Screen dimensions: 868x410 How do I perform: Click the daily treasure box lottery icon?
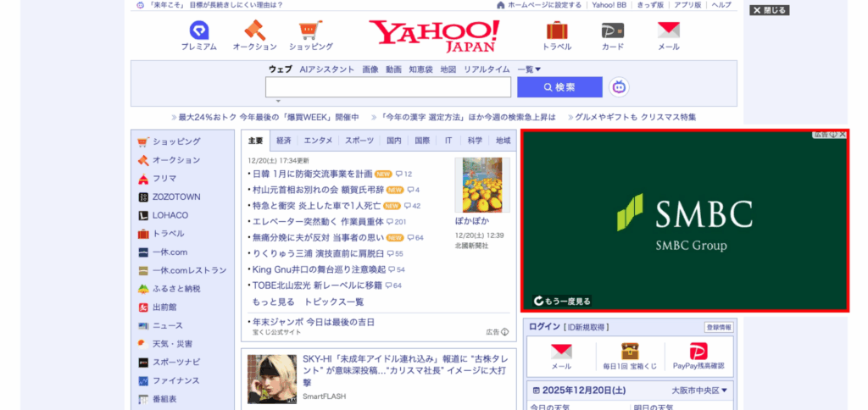tap(630, 352)
